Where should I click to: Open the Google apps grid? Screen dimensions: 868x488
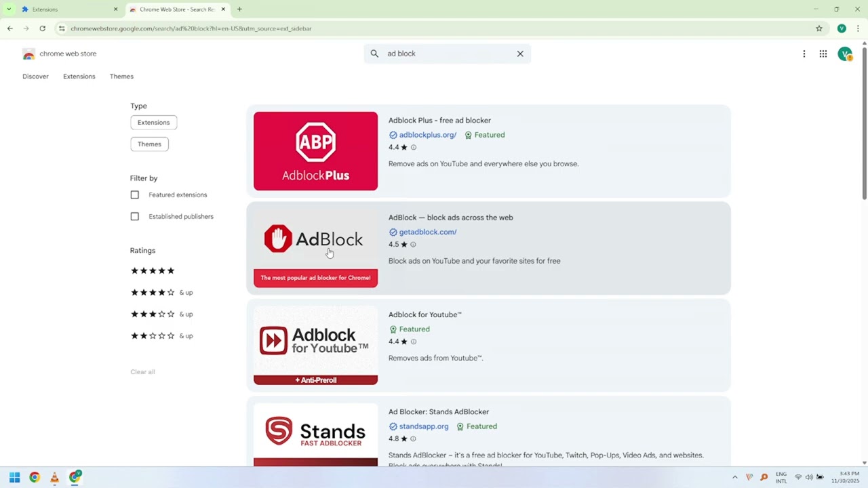pyautogui.click(x=823, y=54)
